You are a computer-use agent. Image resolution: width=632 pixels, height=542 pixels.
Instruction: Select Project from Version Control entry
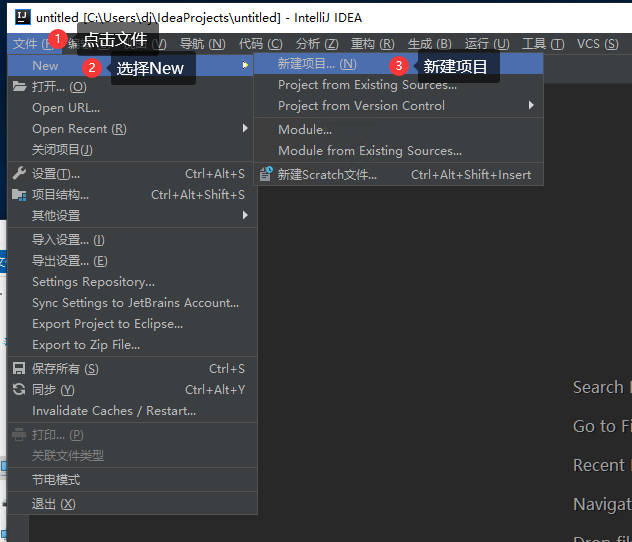[398, 106]
